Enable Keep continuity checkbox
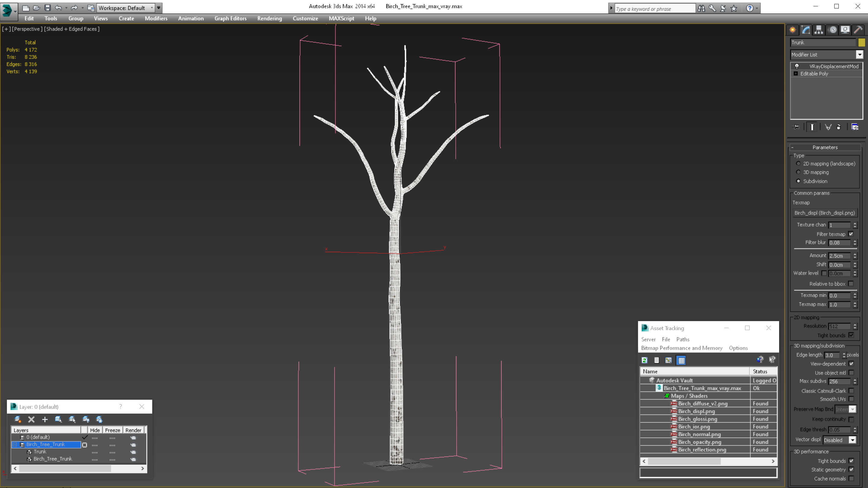This screenshot has height=488, width=868. pyautogui.click(x=851, y=419)
